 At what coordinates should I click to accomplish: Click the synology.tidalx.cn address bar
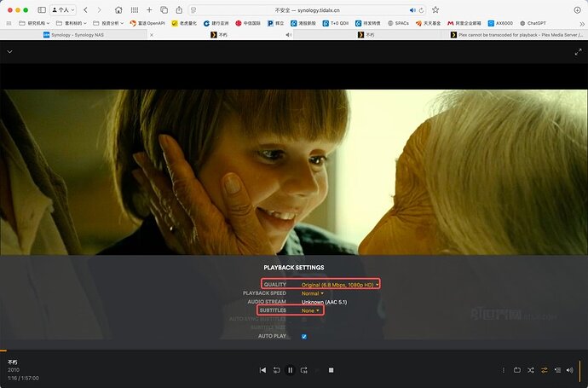(x=308, y=10)
